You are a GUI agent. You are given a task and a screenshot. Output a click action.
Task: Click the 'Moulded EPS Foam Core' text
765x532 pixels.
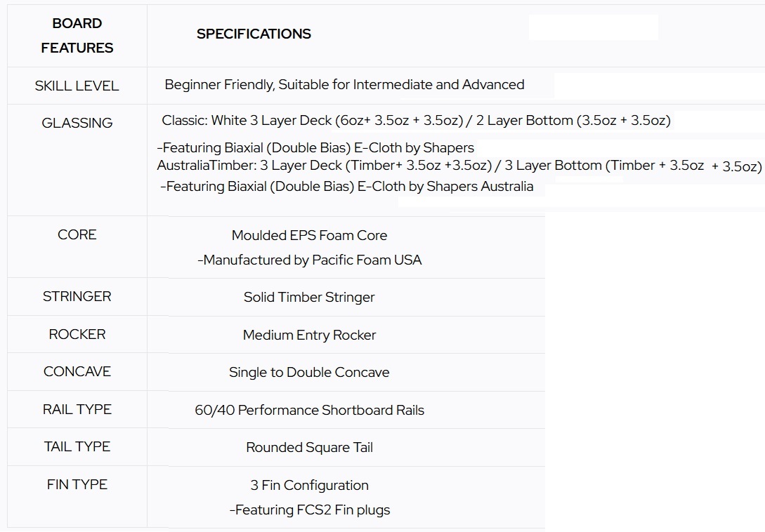(309, 235)
